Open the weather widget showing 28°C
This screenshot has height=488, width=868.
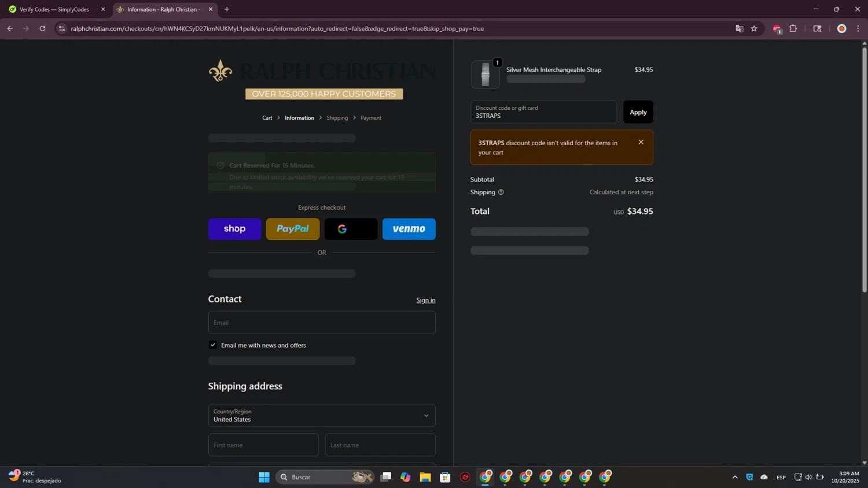pos(35,477)
